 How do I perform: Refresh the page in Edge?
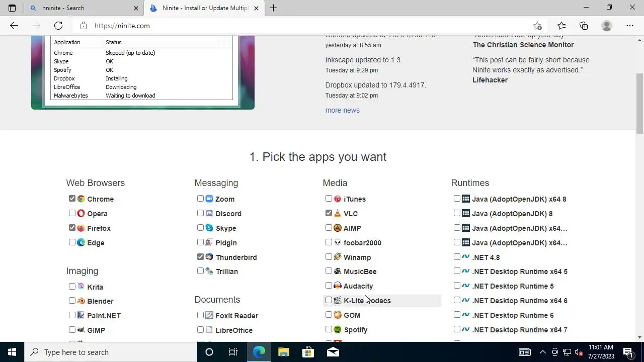tap(58, 26)
